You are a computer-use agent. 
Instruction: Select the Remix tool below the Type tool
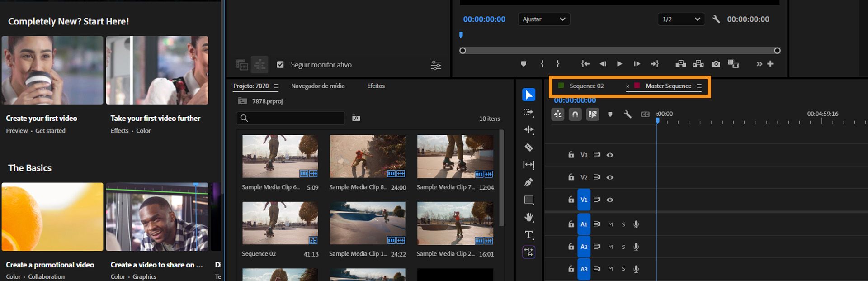point(528,252)
